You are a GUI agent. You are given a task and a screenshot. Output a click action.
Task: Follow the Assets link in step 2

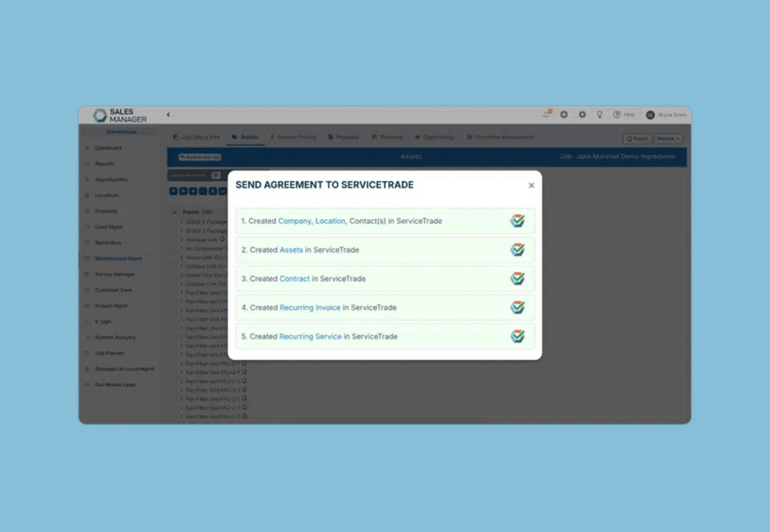tap(291, 250)
